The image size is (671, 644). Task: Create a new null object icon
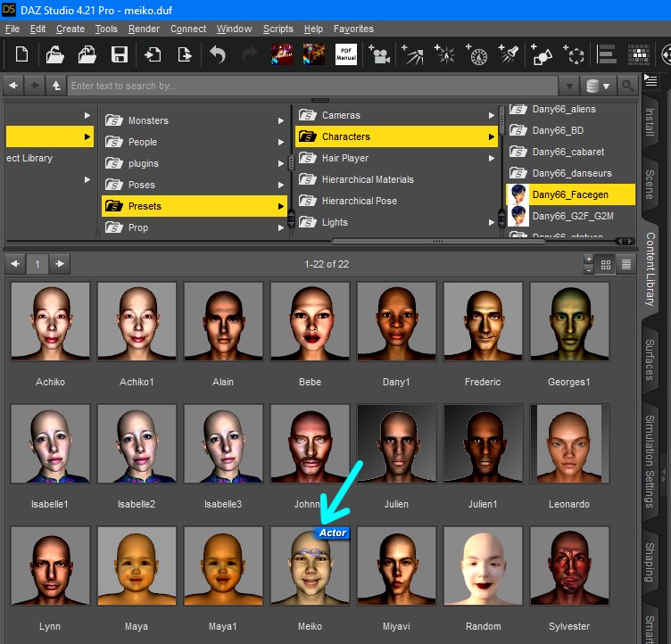pyautogui.click(x=574, y=54)
